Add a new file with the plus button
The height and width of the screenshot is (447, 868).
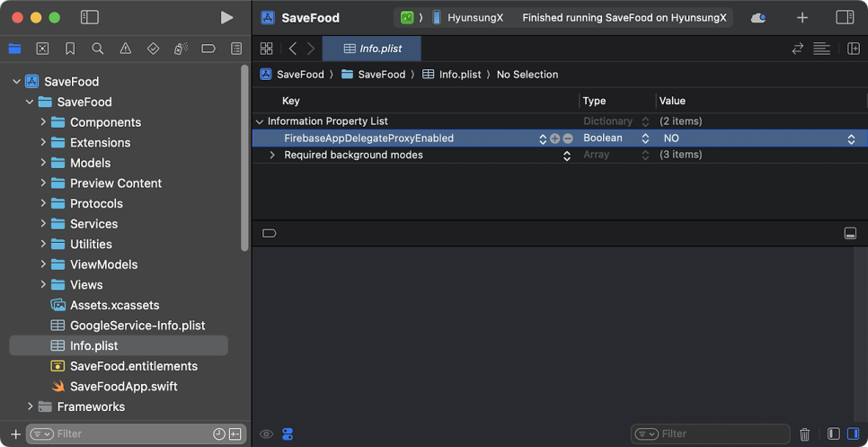coord(15,434)
